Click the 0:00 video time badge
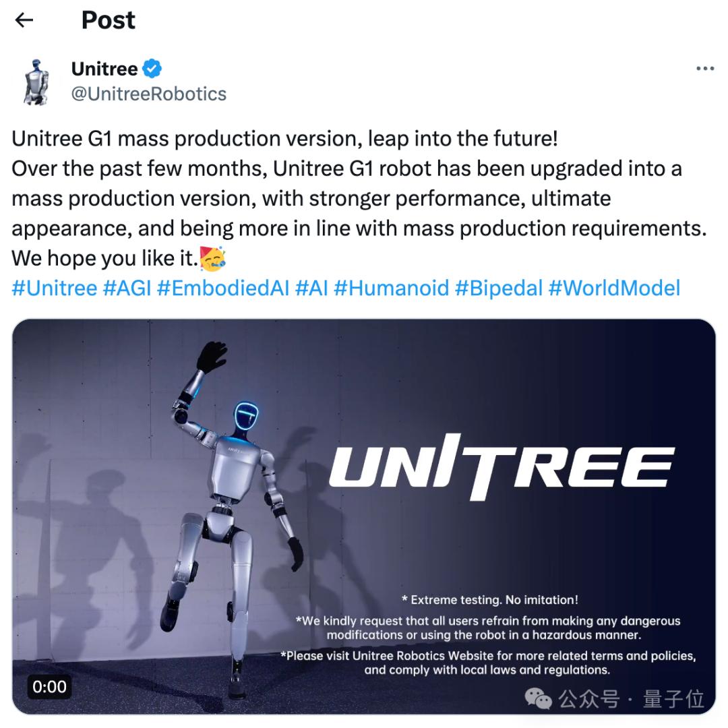Viewport: 728px width, 728px height. (49, 686)
